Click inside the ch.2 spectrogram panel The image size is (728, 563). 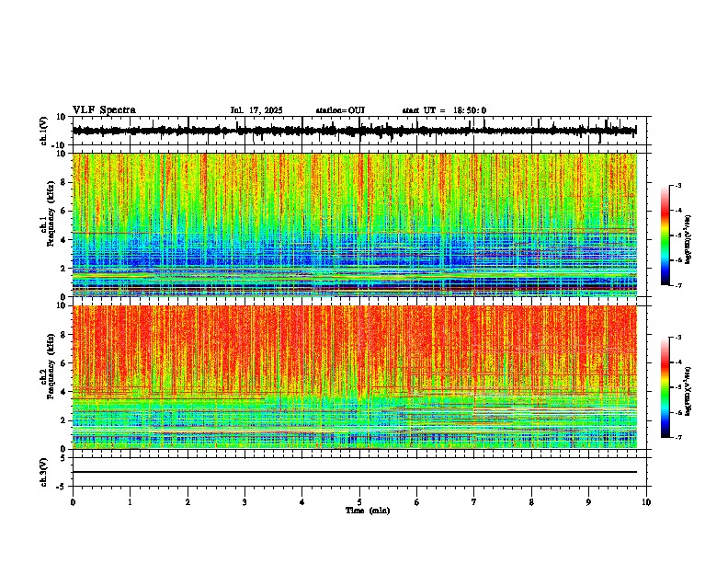[354, 377]
